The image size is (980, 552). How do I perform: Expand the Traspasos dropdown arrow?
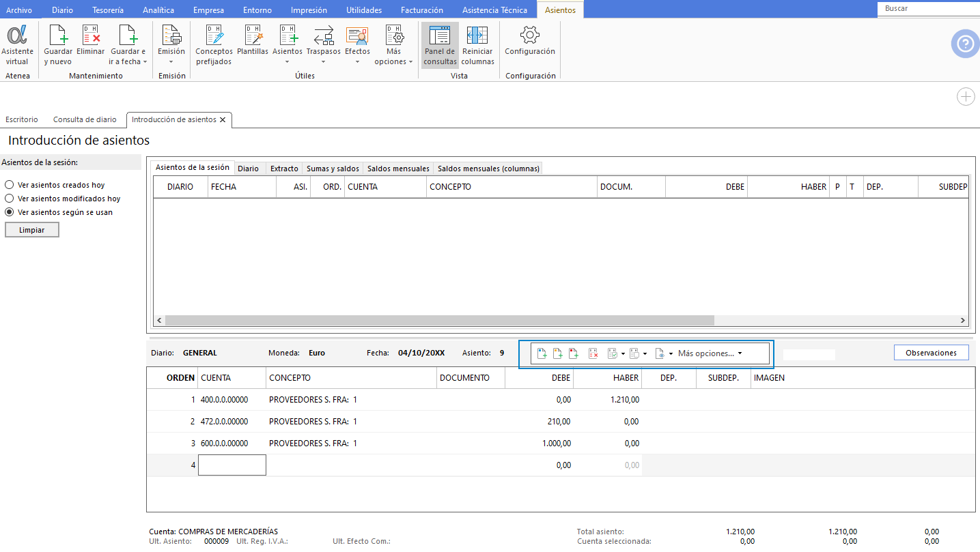coord(324,62)
